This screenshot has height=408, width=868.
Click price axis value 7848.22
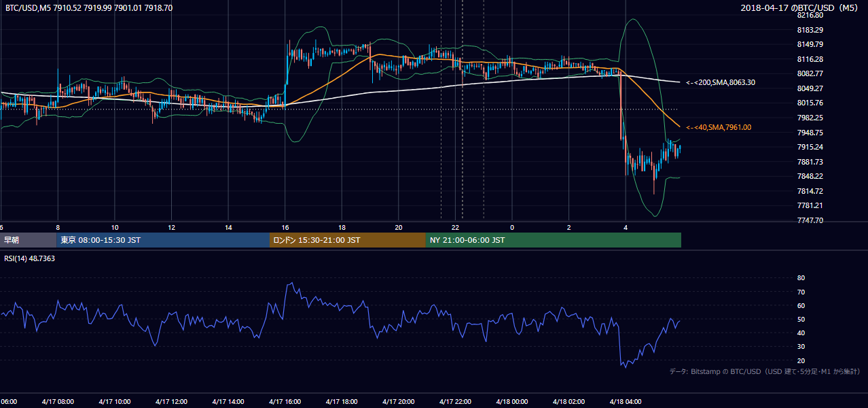pos(810,176)
